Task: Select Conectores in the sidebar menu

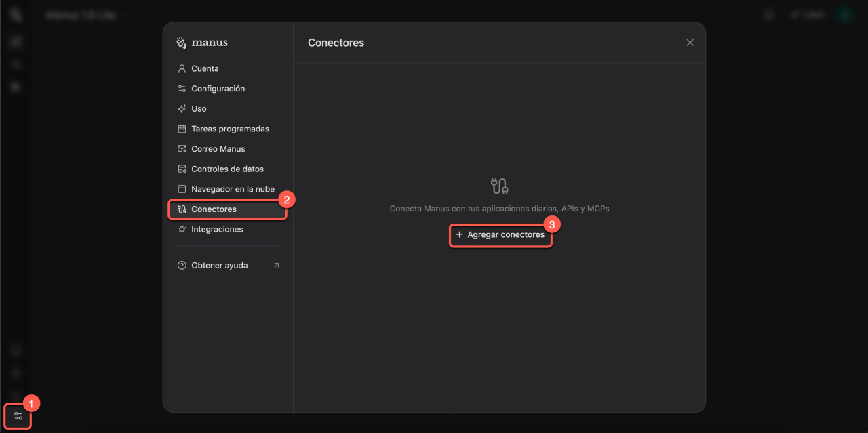Action: point(214,209)
